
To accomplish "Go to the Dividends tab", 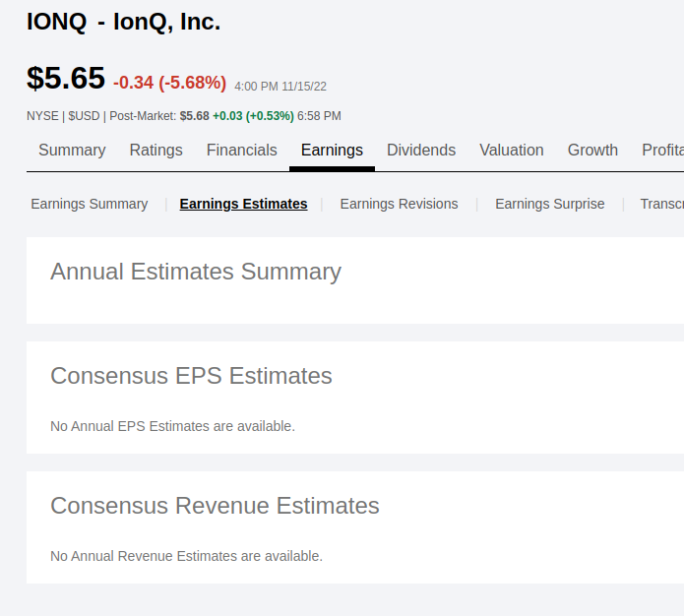I will point(421,151).
